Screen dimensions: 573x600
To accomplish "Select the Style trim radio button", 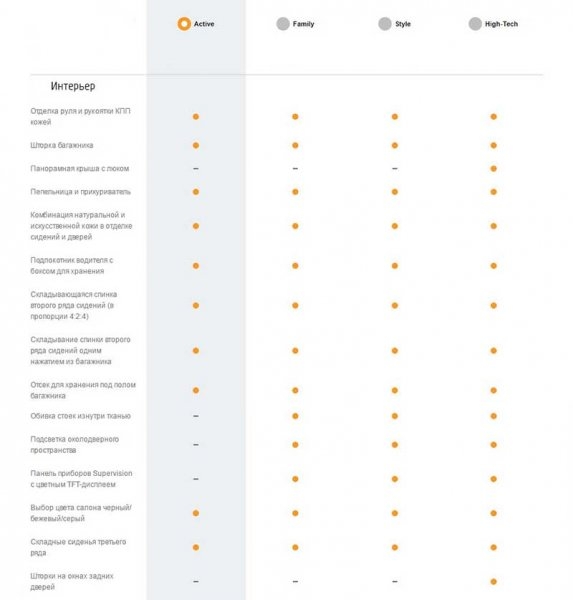I will pyautogui.click(x=385, y=24).
